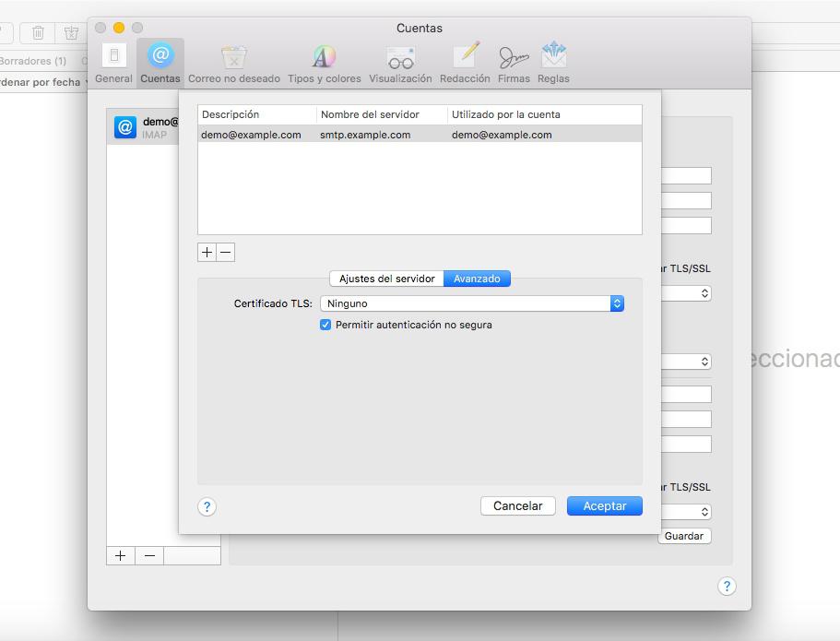Open Tipos y colores preferences

pos(324,63)
